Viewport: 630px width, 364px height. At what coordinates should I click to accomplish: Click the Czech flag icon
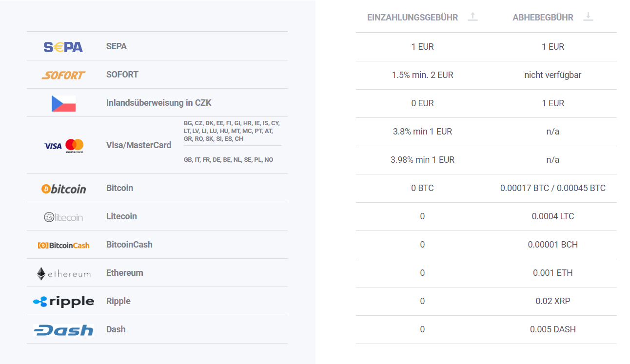pos(63,103)
